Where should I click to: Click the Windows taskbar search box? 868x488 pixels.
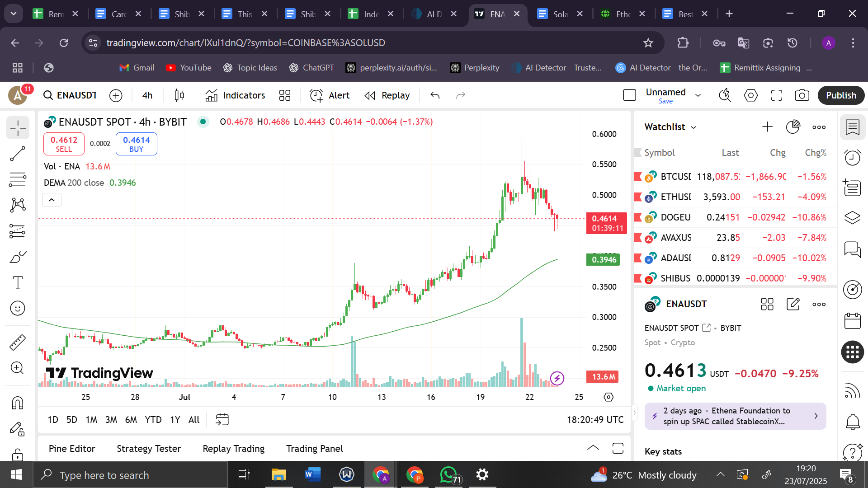130,475
